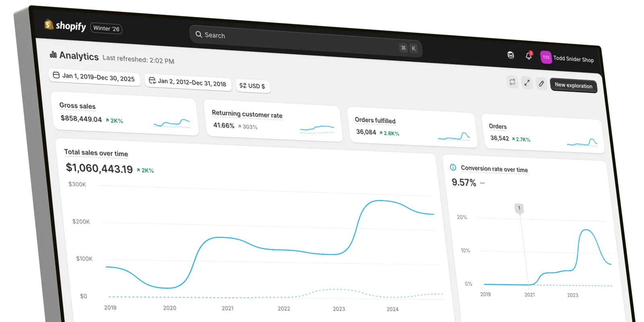Viewport: 644px width, 322px height.
Task: Click the Gross sales sparkline chart
Action: tap(172, 123)
